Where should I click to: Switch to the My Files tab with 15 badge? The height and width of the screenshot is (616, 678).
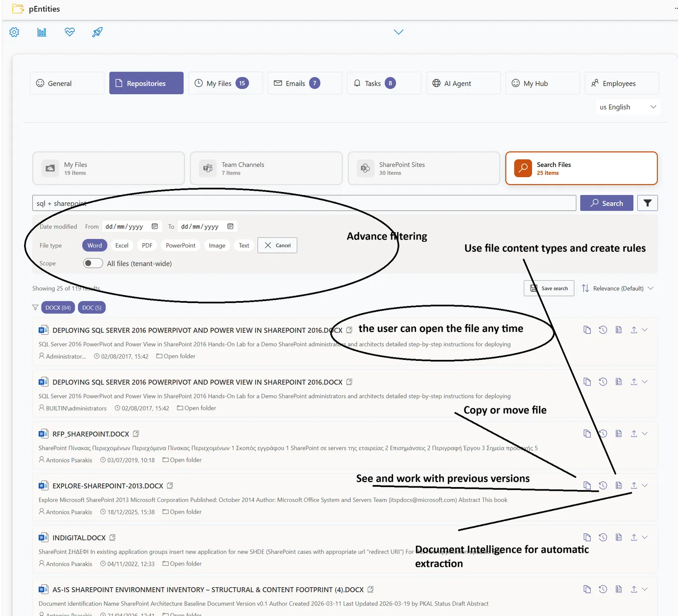click(225, 83)
